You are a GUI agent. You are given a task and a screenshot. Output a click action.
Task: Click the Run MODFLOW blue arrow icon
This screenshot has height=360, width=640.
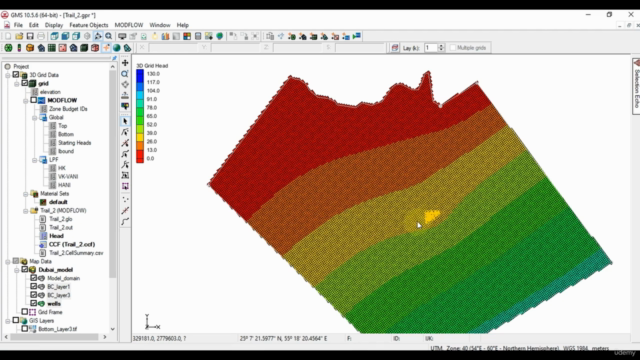click(x=357, y=36)
